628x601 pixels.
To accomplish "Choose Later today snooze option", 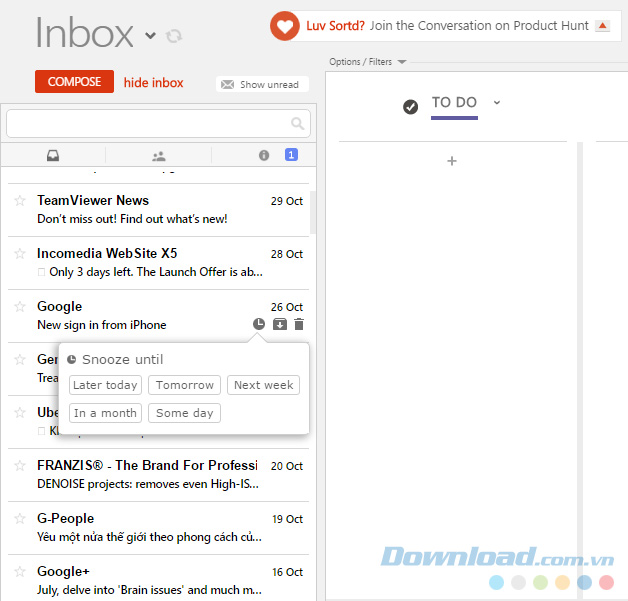I will point(105,385).
